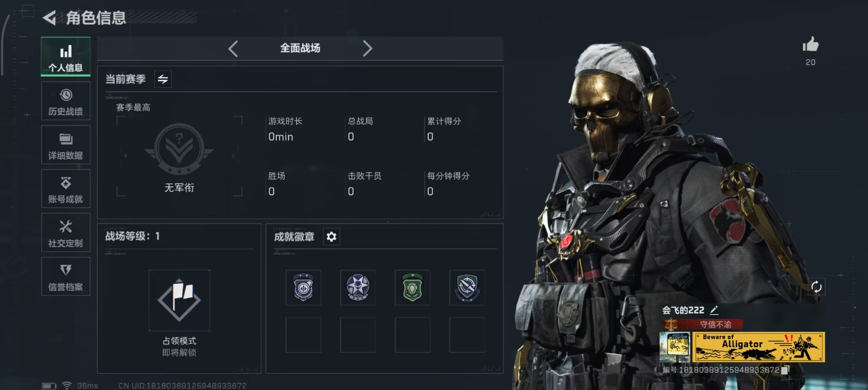
Task: Open the 历史战绩 tab
Action: coord(66,101)
